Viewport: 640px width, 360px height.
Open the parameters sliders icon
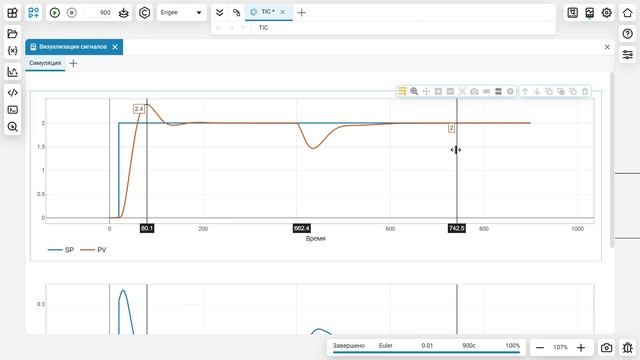click(627, 54)
